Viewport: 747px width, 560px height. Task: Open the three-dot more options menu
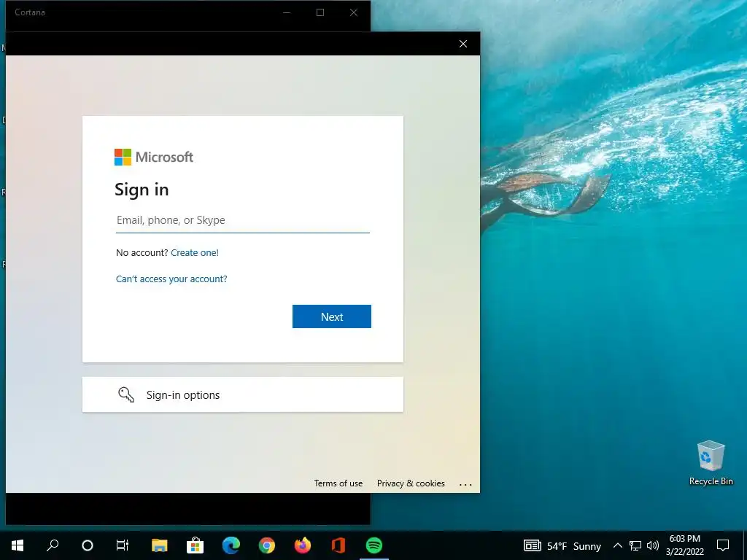(465, 484)
